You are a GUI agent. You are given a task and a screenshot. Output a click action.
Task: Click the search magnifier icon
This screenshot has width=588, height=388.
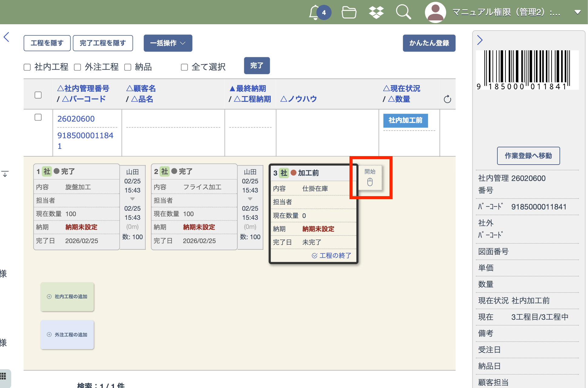click(x=403, y=12)
